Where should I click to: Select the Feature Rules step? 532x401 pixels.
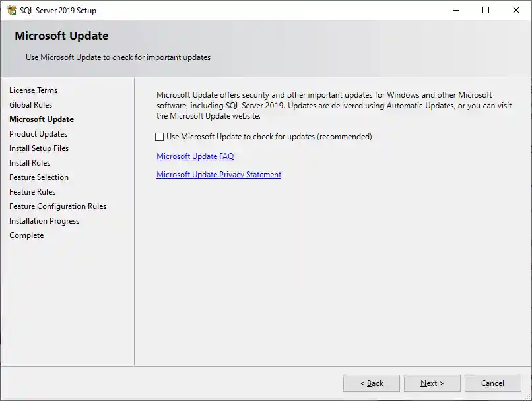[32, 191]
